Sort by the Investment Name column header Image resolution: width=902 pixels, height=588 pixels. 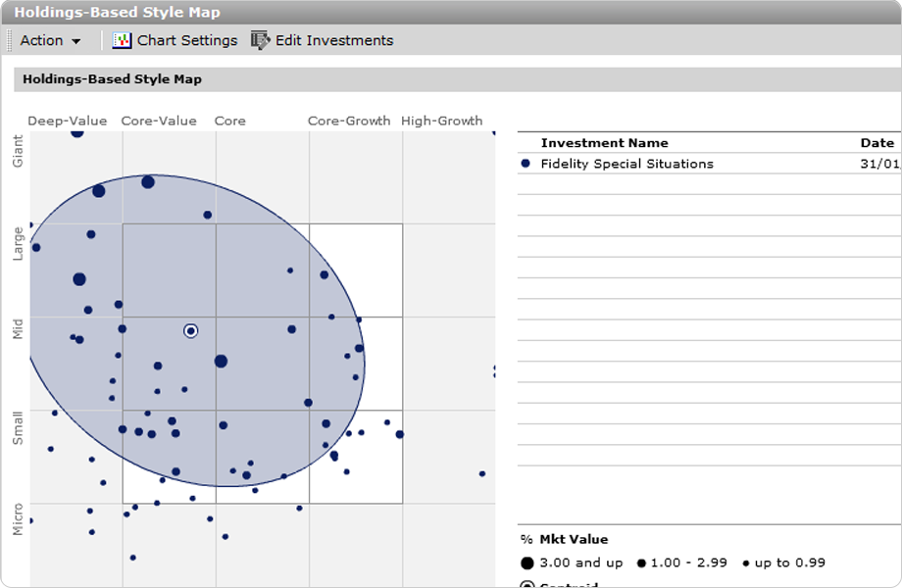(604, 143)
